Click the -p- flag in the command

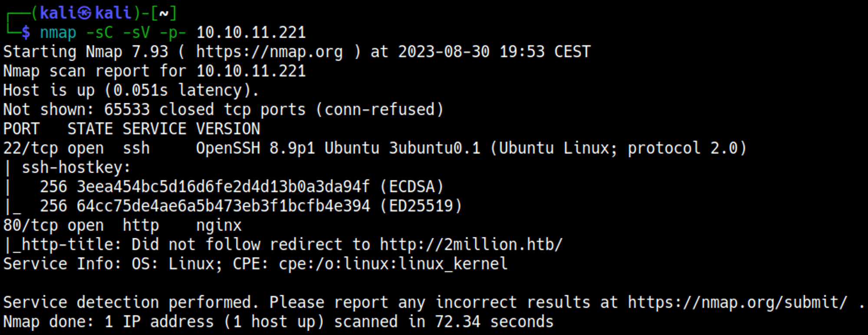(x=173, y=33)
